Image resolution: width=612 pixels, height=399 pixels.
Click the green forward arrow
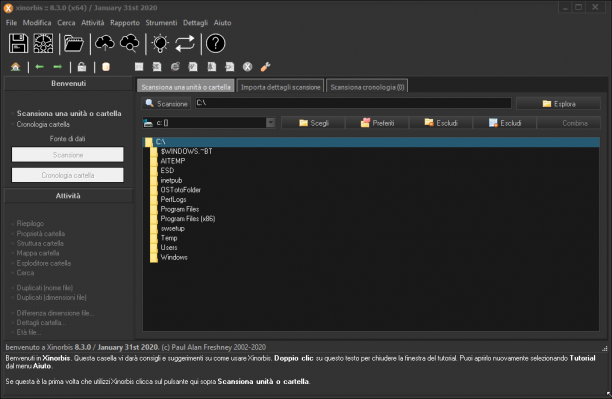(57, 67)
